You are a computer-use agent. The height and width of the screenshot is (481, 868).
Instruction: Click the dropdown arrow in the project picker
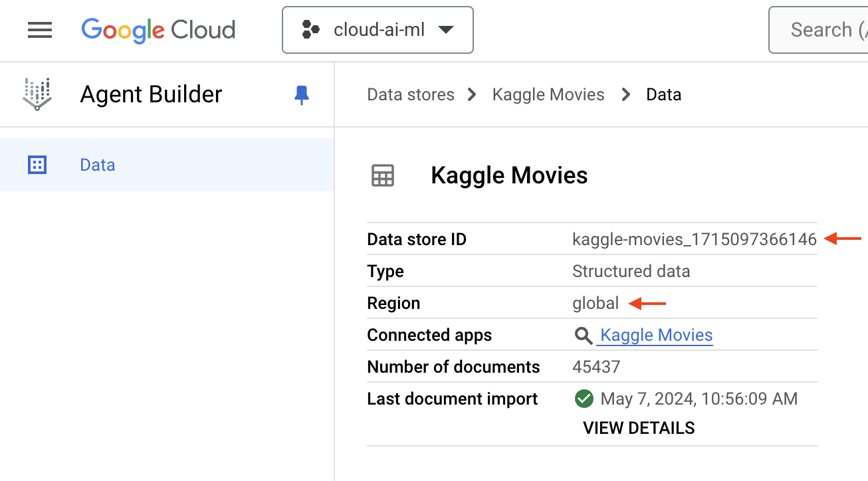(445, 30)
